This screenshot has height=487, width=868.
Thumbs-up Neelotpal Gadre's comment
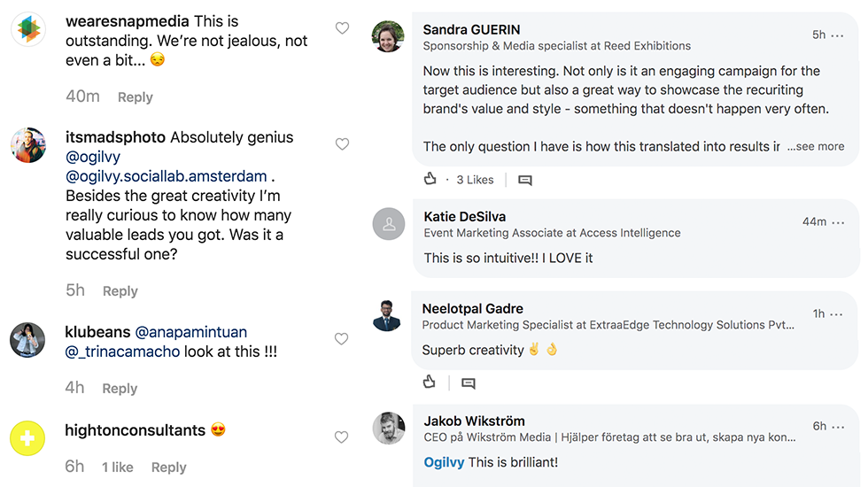pos(430,382)
